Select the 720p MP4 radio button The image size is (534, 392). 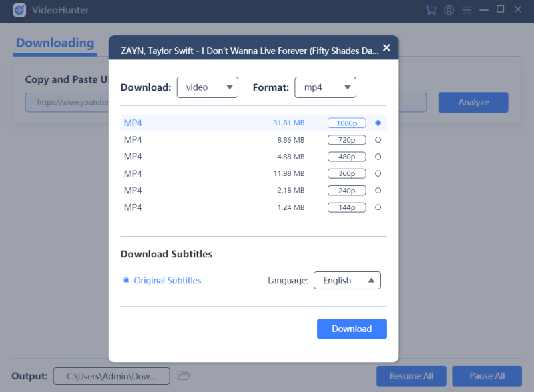[378, 140]
